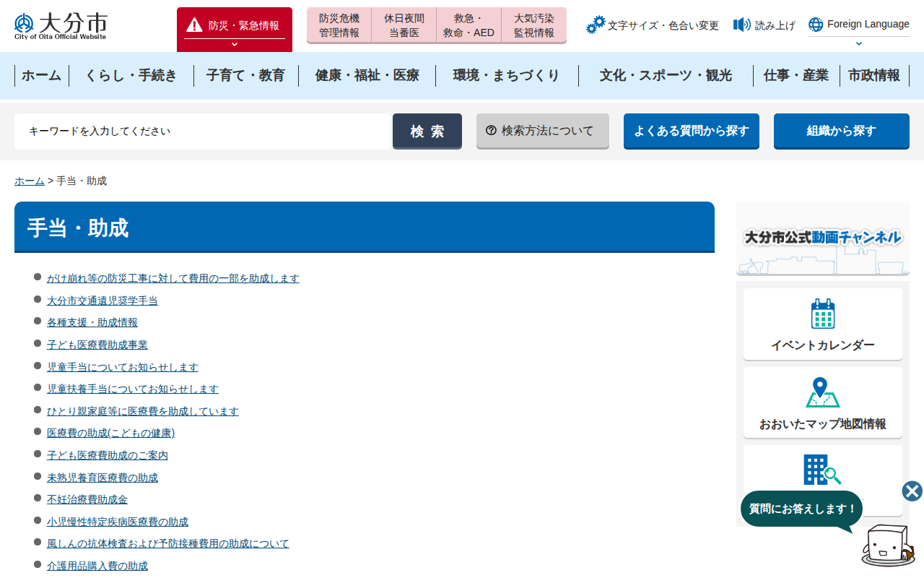Image resolution: width=924 pixels, height=578 pixels.
Task: Open the くらし・手続き menu
Action: (x=131, y=75)
